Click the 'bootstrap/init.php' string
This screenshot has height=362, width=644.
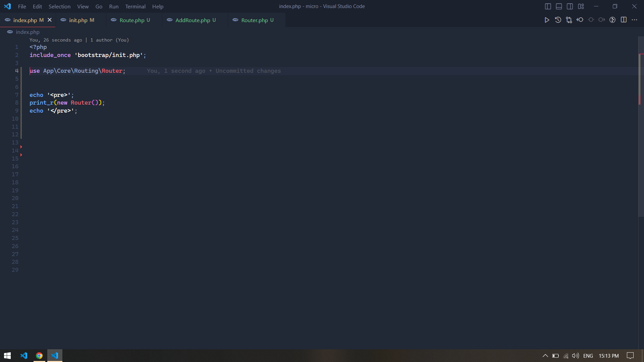point(109,55)
